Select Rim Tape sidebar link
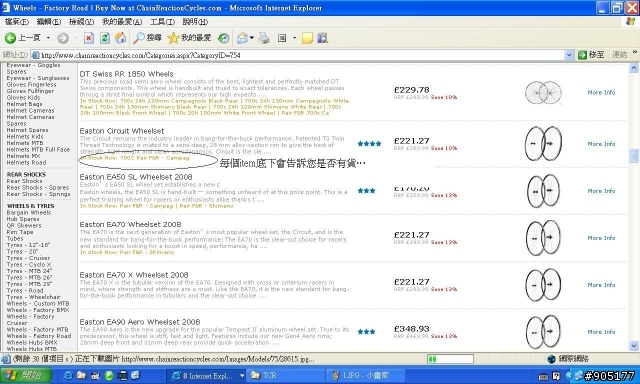 click(x=20, y=232)
